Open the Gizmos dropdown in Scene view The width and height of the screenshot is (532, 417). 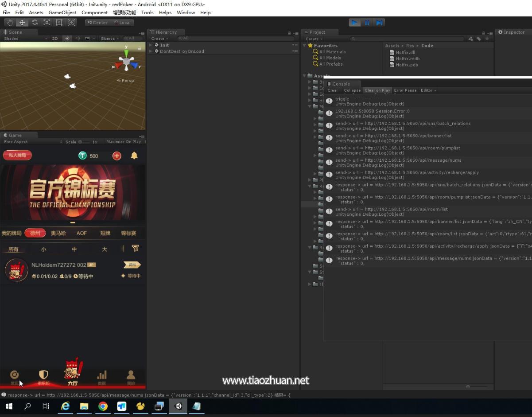click(x=109, y=39)
